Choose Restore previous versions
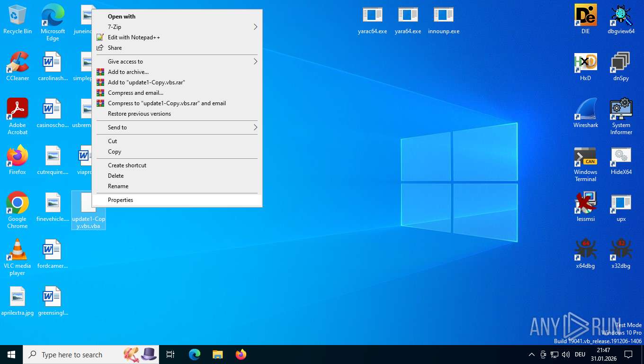 pyautogui.click(x=177, y=114)
